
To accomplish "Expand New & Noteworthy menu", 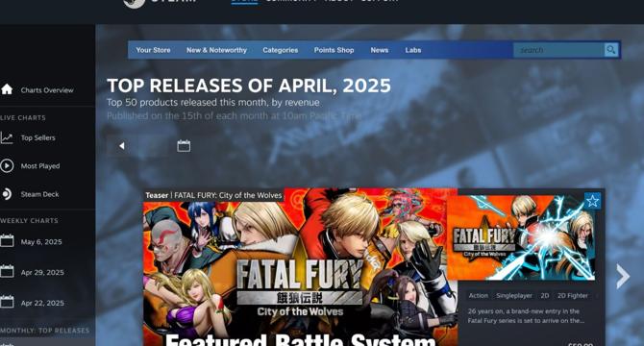I will (217, 50).
